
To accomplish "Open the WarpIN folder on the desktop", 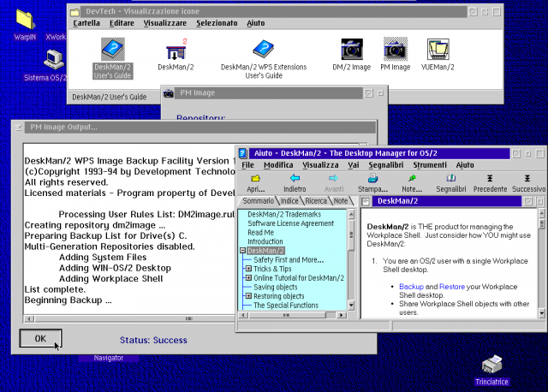I will click(x=26, y=20).
